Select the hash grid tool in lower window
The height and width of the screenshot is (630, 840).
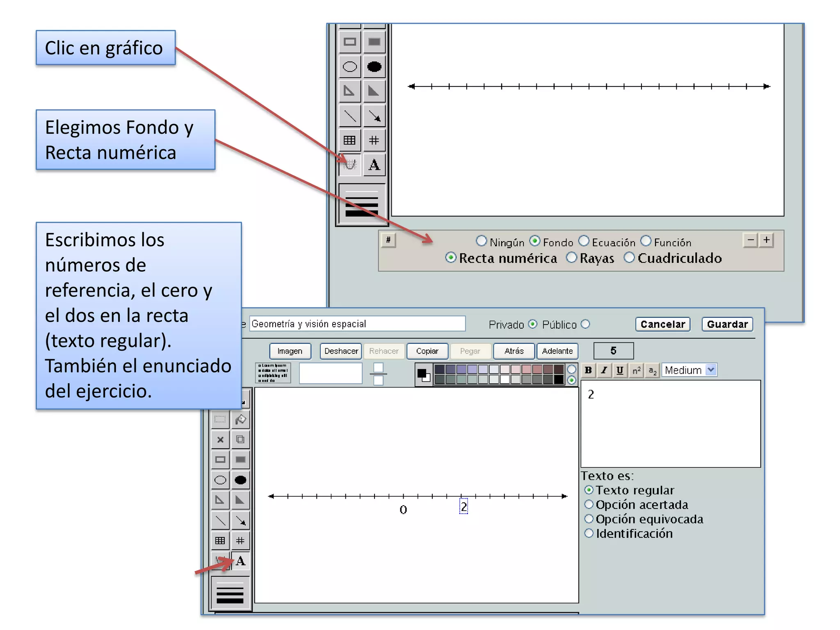pyautogui.click(x=240, y=541)
